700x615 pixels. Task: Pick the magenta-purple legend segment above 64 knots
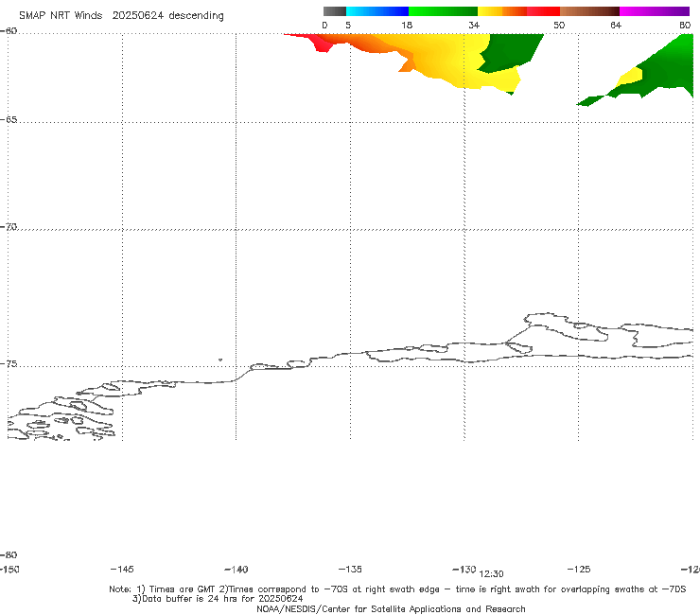(x=655, y=11)
